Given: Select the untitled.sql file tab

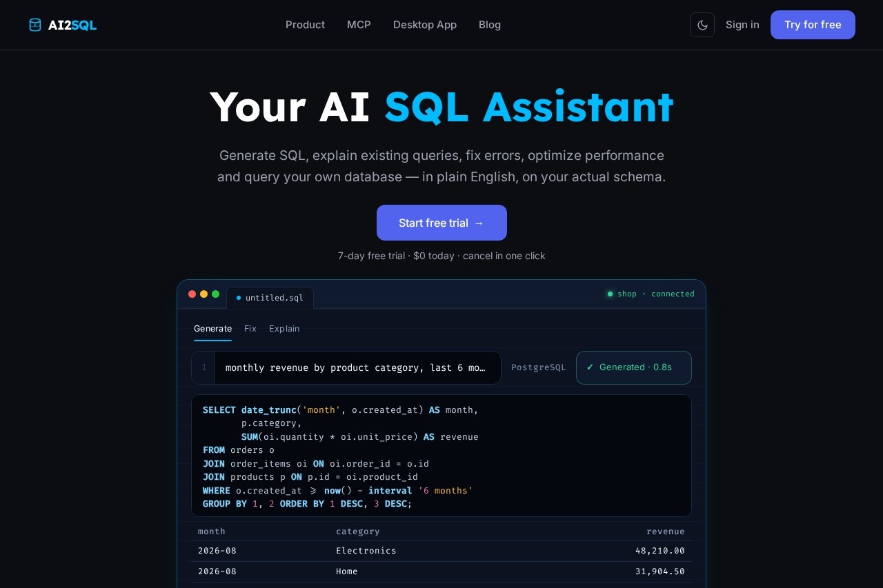Looking at the screenshot, I should [270, 298].
